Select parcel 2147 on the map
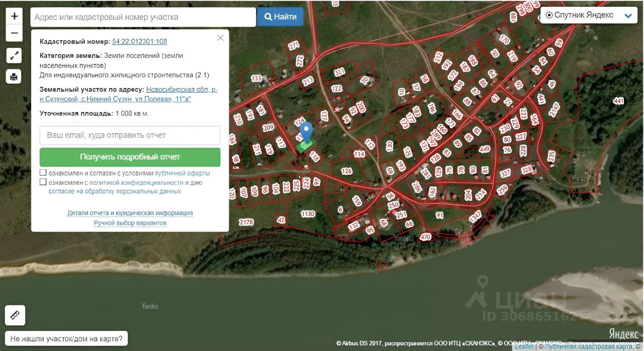644x351 pixels. [554, 110]
